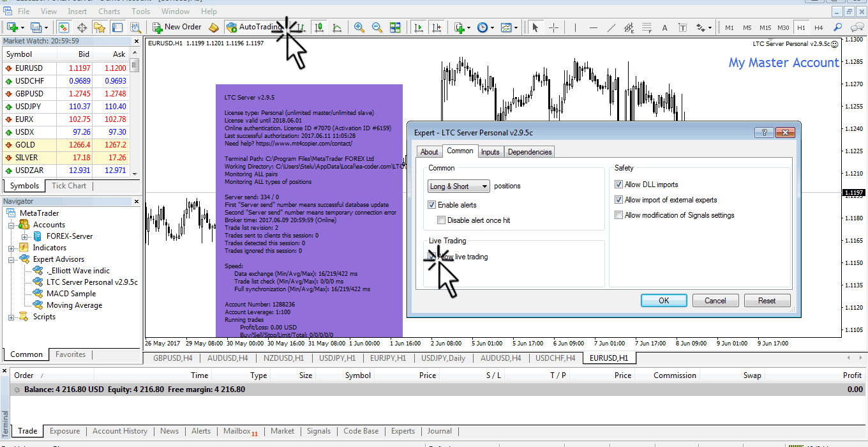This screenshot has height=447, width=868.
Task: Open the Periods clock icon
Action: 483,27
